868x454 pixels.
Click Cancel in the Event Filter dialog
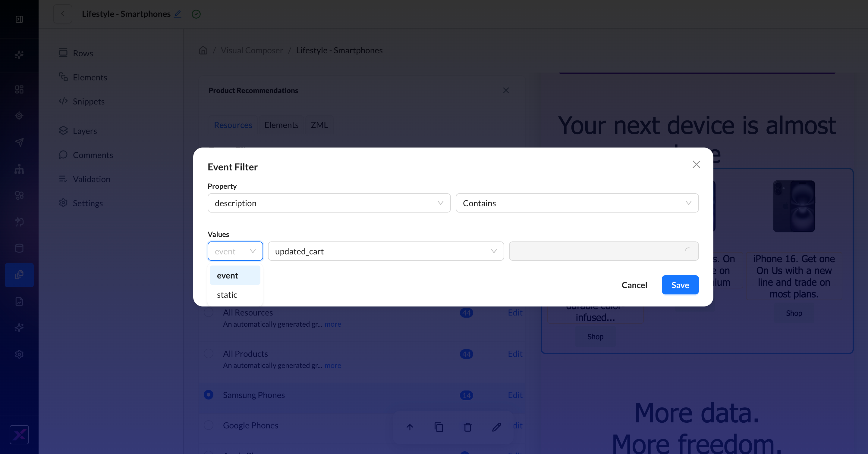click(634, 285)
